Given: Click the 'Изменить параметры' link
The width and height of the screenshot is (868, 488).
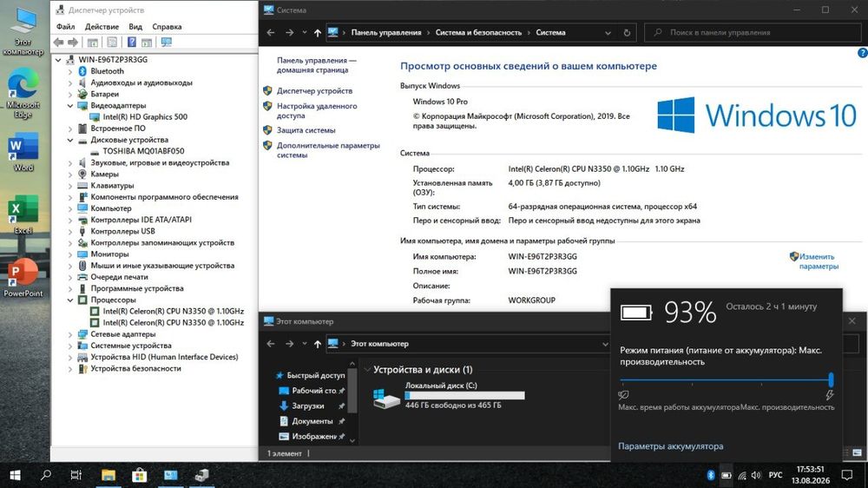Looking at the screenshot, I should coord(819,261).
